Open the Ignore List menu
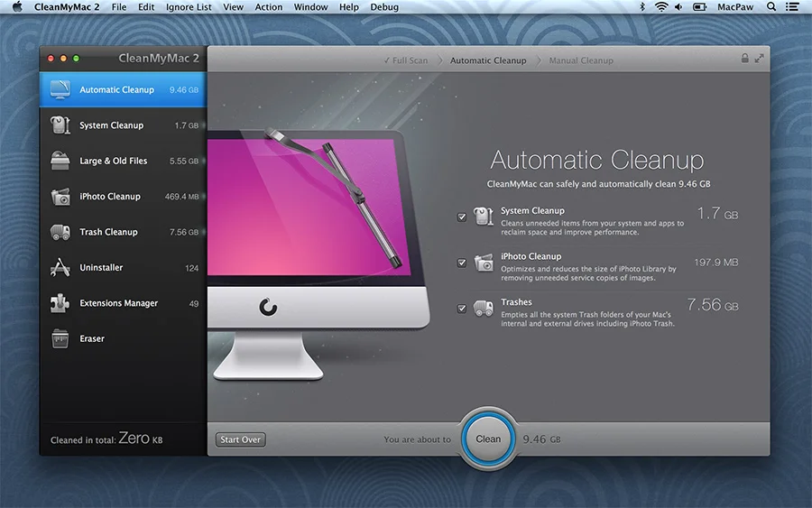Viewport: 812px width, 508px height. [189, 6]
